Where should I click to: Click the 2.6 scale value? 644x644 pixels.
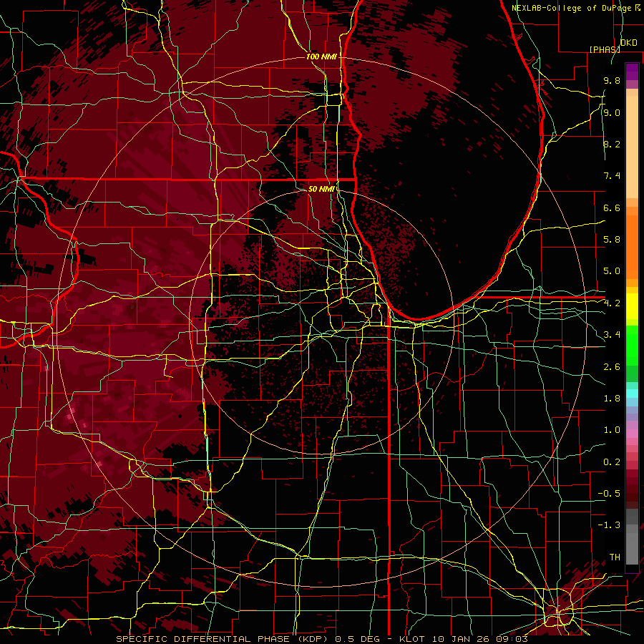pyautogui.click(x=612, y=367)
